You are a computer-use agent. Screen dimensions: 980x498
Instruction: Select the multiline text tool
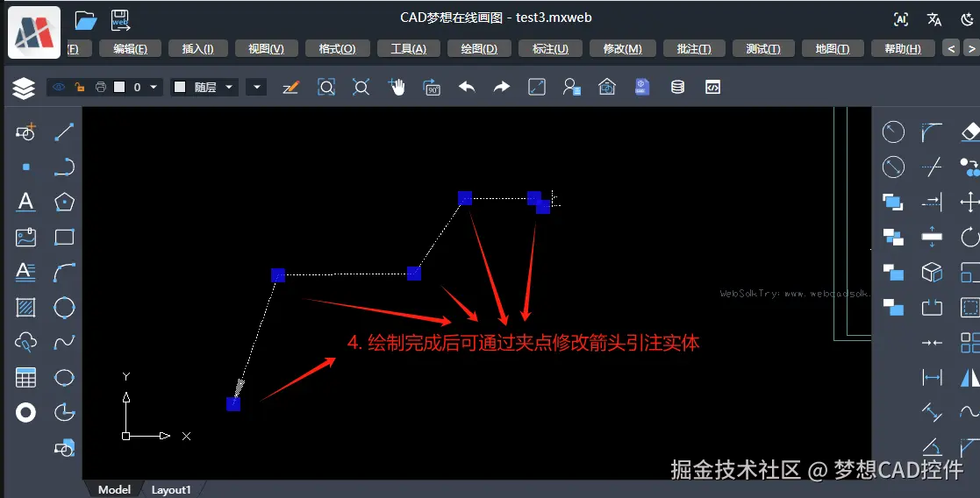pyautogui.click(x=25, y=272)
